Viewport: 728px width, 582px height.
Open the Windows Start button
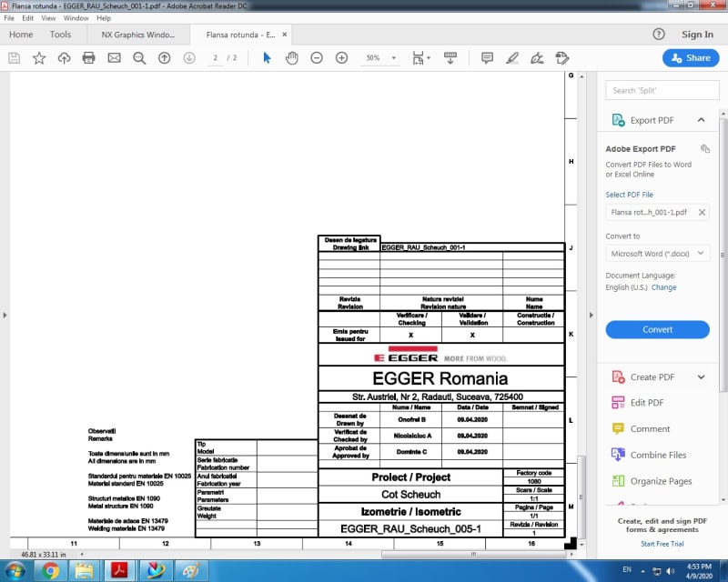(x=14, y=570)
